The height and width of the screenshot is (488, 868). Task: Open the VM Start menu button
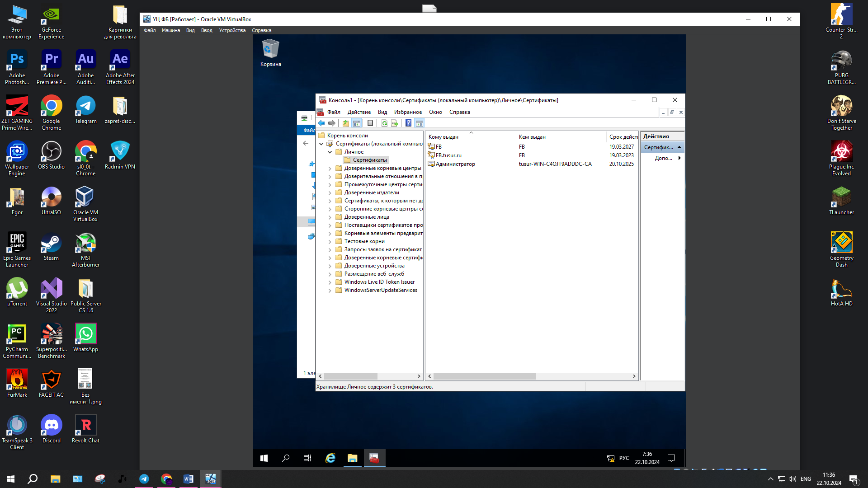264,458
